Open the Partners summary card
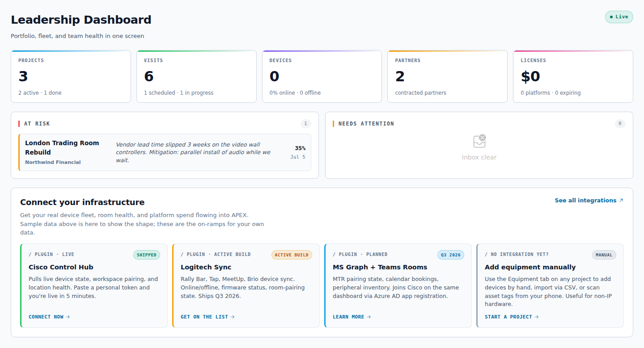 [x=447, y=76]
